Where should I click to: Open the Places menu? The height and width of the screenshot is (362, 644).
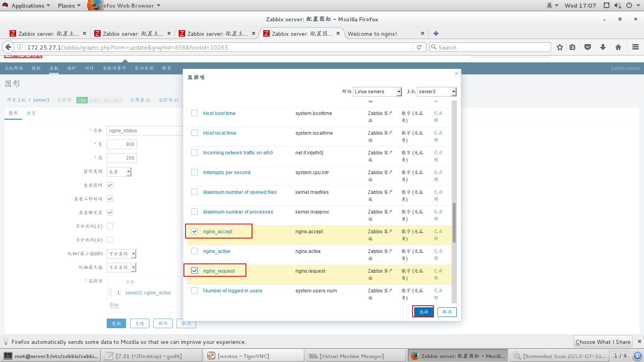point(69,5)
